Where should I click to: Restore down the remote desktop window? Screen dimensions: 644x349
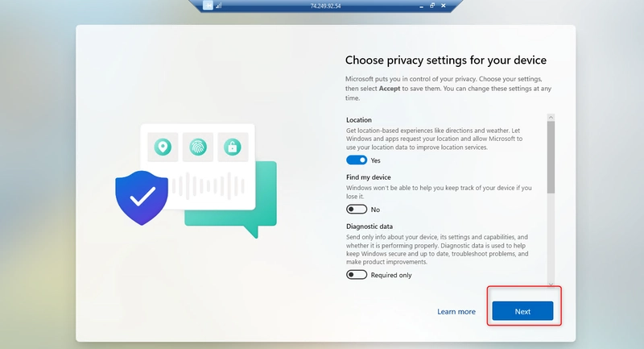(x=432, y=6)
